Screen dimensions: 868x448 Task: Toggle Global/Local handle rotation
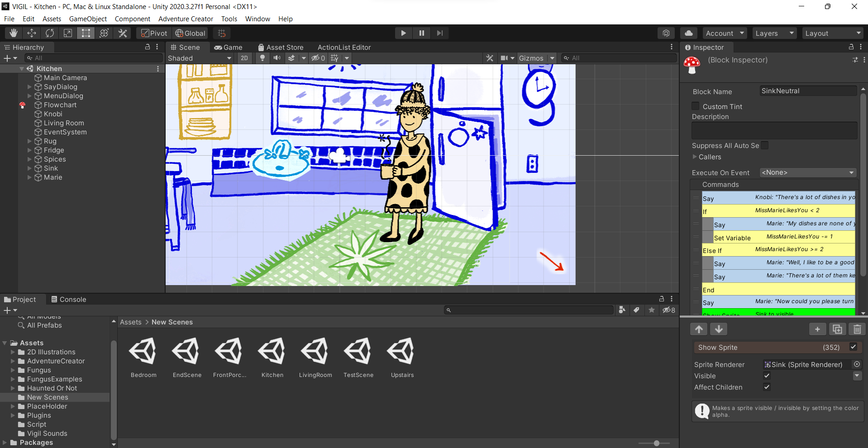point(191,33)
